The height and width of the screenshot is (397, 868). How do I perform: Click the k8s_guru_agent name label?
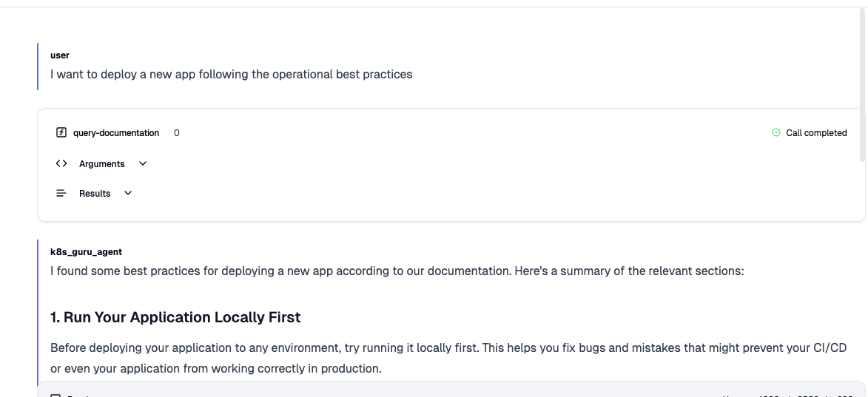point(86,252)
